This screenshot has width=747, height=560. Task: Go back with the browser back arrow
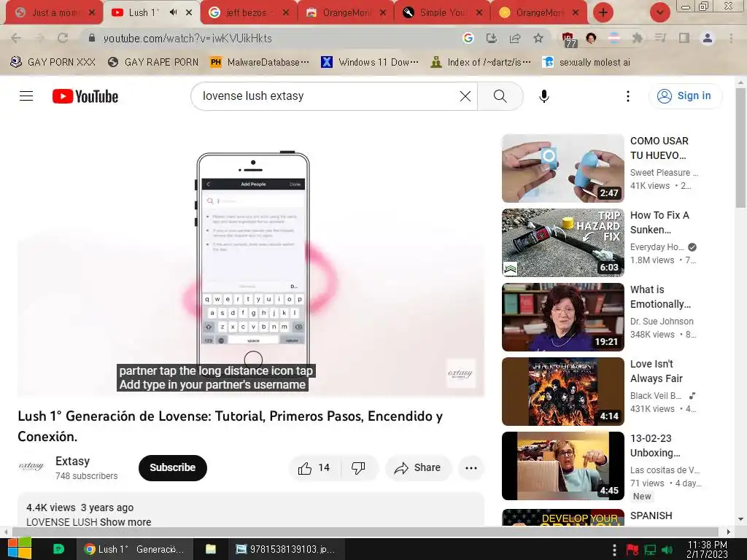point(16,38)
